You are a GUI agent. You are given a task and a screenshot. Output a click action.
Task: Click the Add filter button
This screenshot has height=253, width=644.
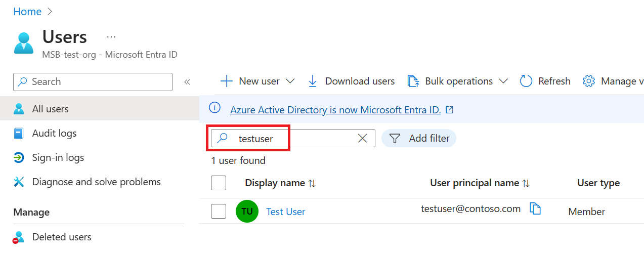pos(419,138)
